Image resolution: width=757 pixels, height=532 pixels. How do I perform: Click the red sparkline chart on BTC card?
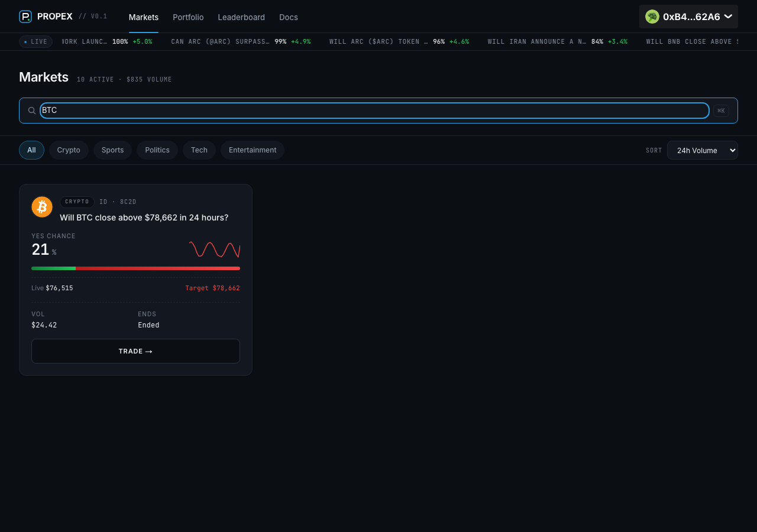pyautogui.click(x=215, y=249)
